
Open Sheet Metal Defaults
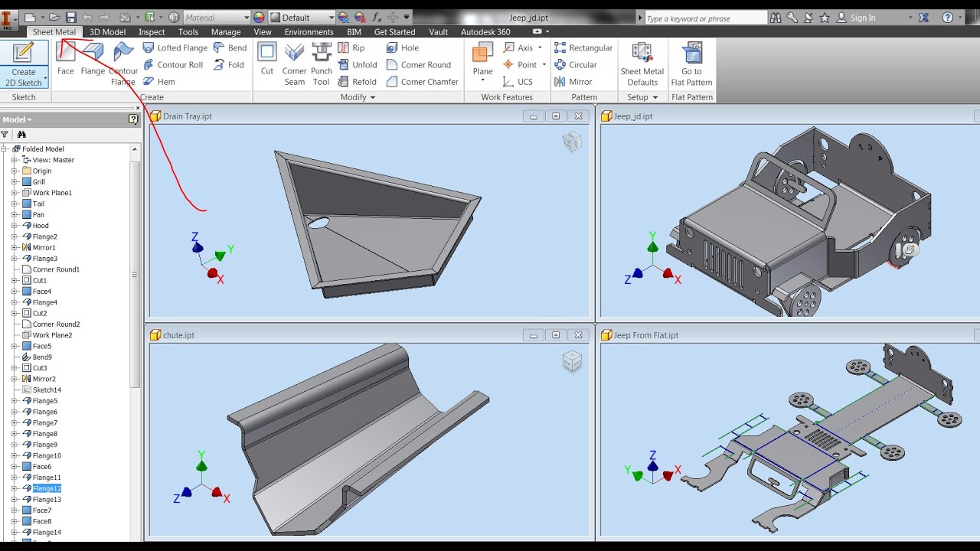point(642,64)
